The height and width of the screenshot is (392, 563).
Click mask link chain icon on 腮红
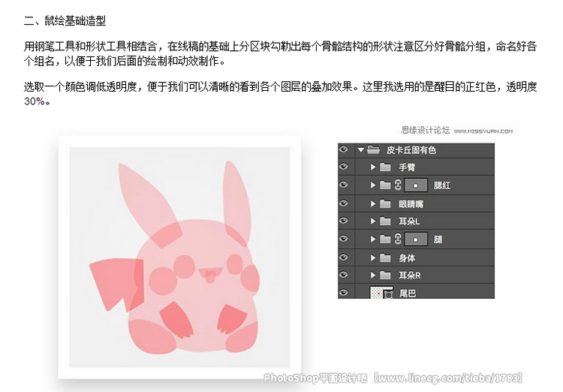point(398,185)
